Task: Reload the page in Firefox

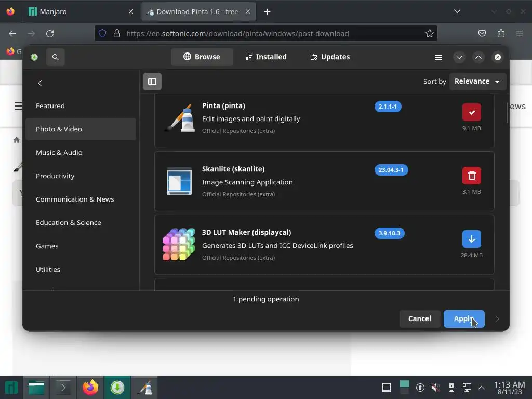Action: (50, 34)
